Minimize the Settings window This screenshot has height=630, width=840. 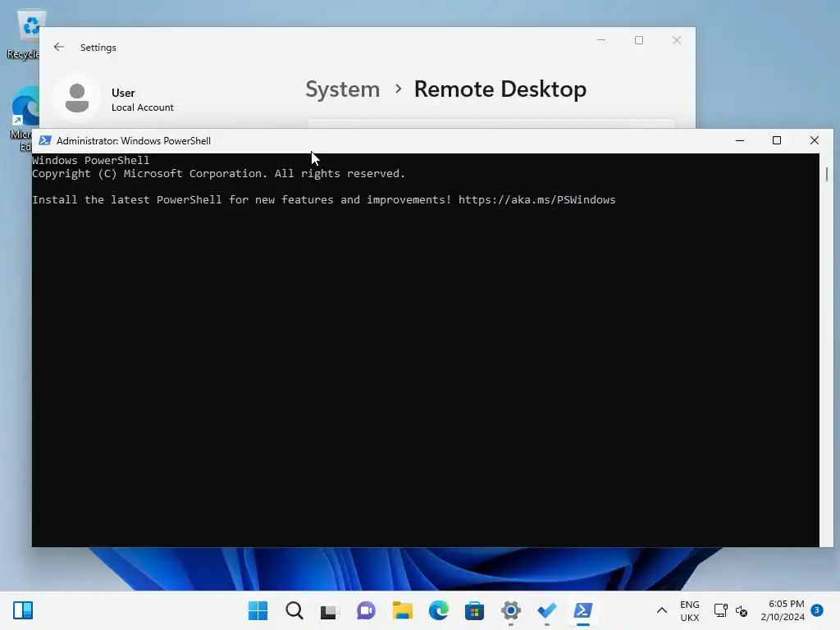coord(601,40)
